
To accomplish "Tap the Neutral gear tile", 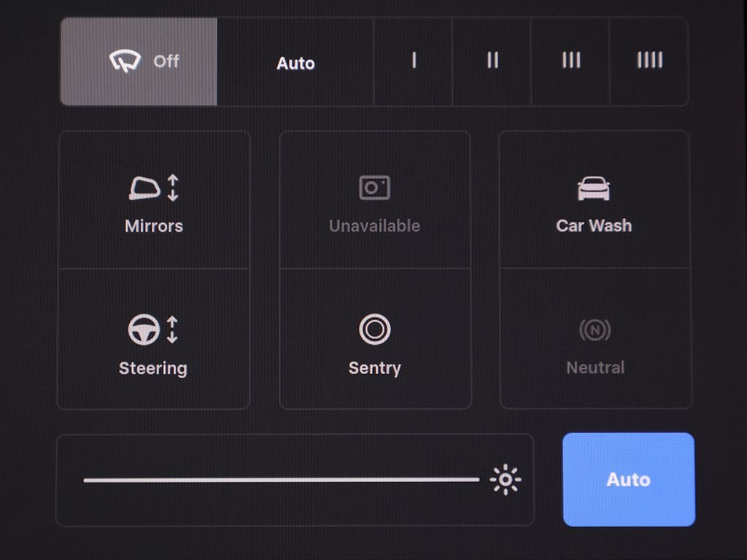I will (595, 339).
